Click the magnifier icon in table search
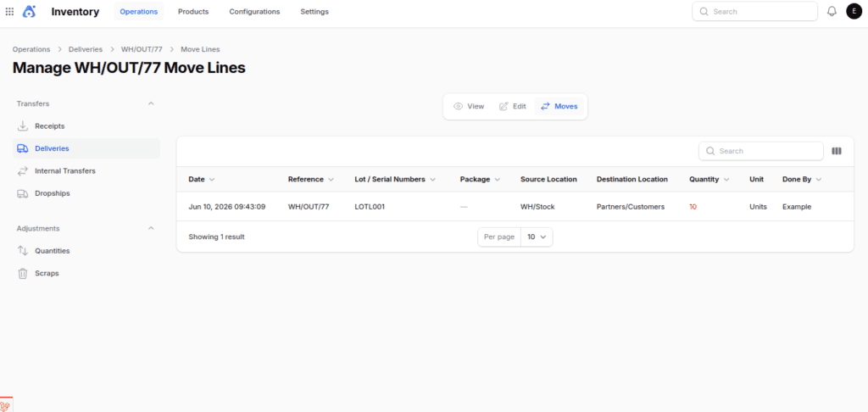This screenshot has width=868, height=412. [709, 151]
